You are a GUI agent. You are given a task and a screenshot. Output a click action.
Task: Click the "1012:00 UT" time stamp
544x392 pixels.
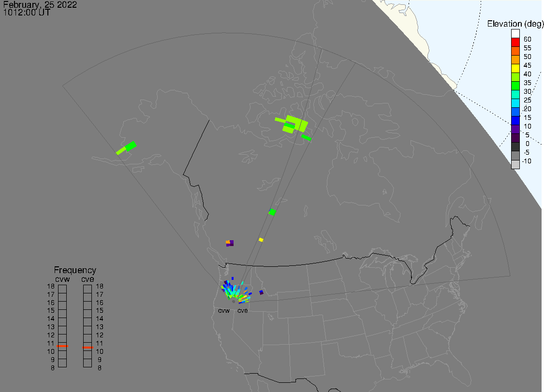[27, 13]
